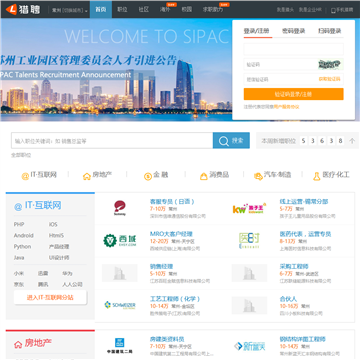The width and height of the screenshot is (360, 360).
Task: Select the 房地产 house category icon
Action: point(87,176)
